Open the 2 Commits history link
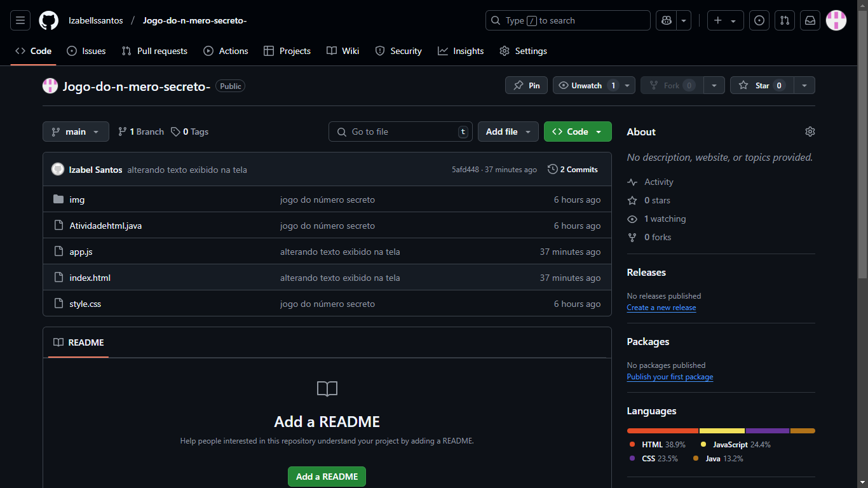 (573, 170)
